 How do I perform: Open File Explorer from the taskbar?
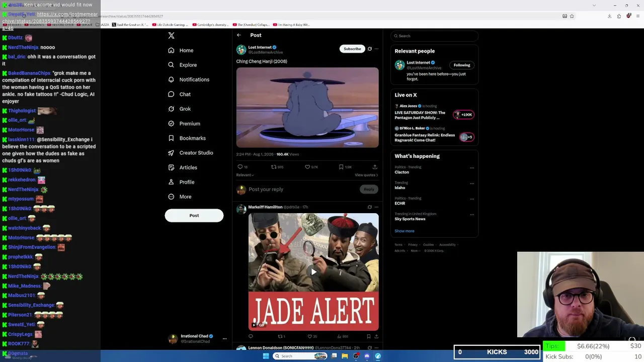pyautogui.click(x=345, y=356)
